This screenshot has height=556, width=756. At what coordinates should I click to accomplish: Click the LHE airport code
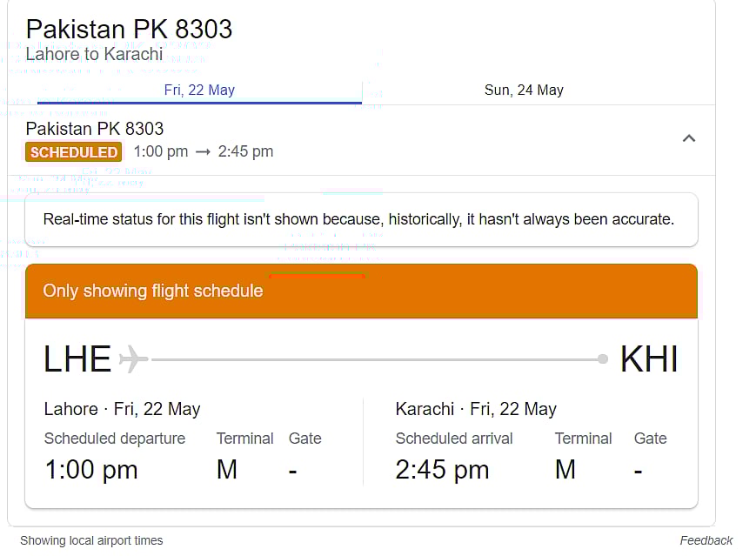pos(77,359)
